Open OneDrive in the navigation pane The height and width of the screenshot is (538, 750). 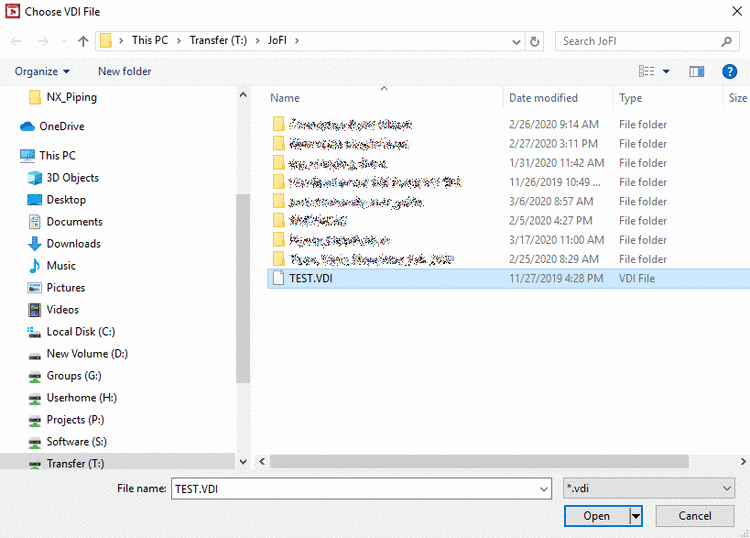pos(52,126)
